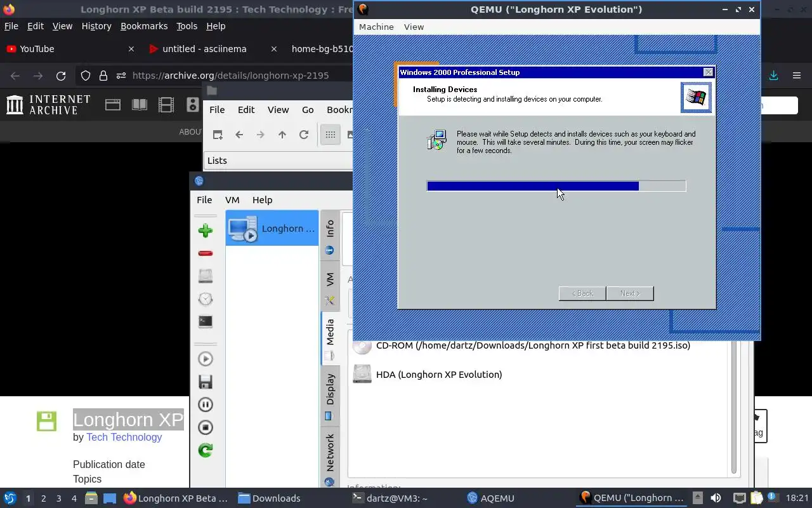Viewport: 812px width, 508px height.
Task: Switch to workspace 2 on taskbar
Action: tap(43, 498)
